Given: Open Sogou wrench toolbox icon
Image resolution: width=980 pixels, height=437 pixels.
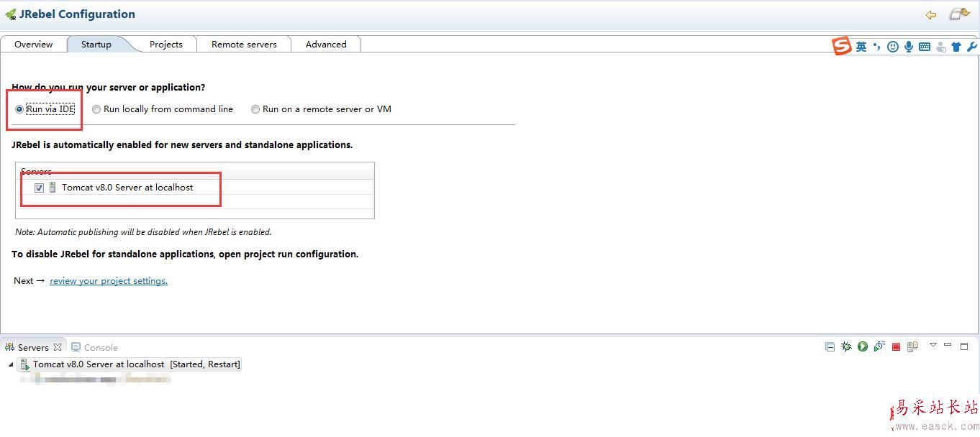Looking at the screenshot, I should [972, 47].
